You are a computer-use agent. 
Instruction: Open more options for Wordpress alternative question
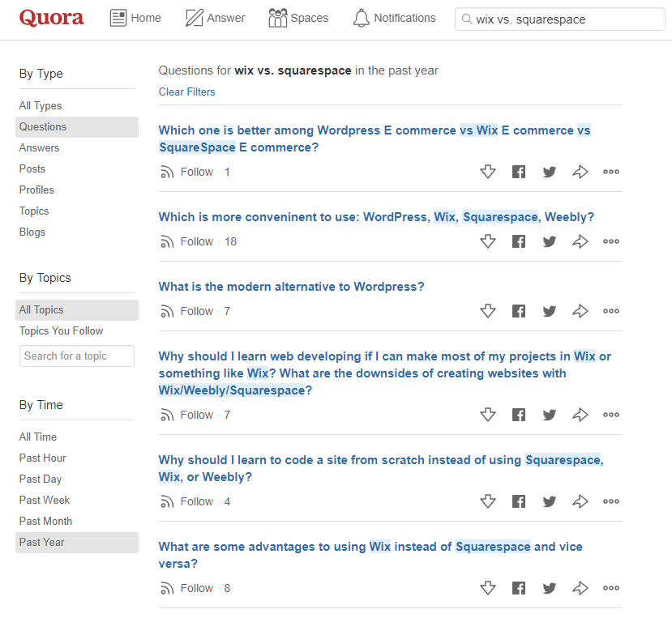[611, 311]
